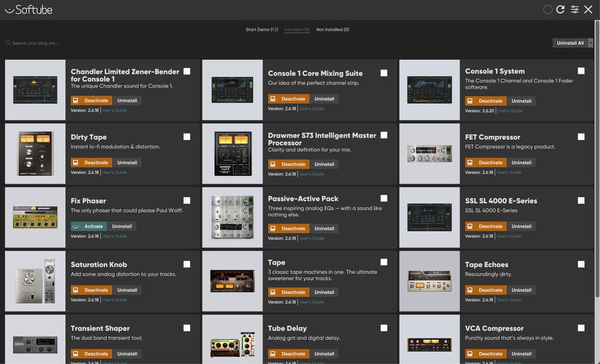Click the Transient Shaper thumbnail

click(x=35, y=340)
